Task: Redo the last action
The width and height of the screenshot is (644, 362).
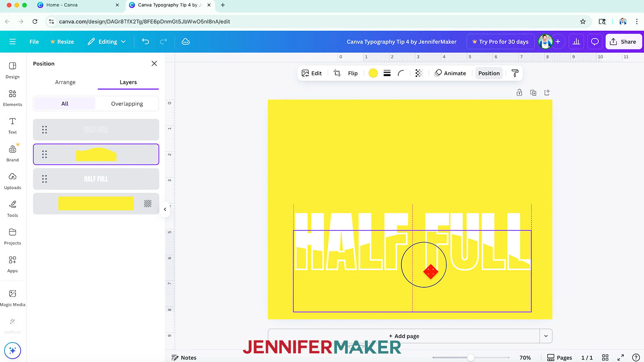Action: click(163, 42)
